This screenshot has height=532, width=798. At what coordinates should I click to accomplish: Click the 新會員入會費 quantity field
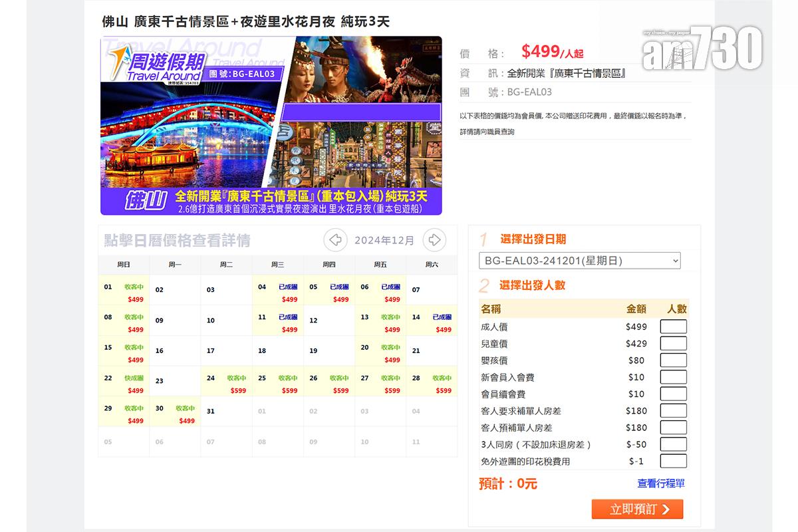pos(673,377)
